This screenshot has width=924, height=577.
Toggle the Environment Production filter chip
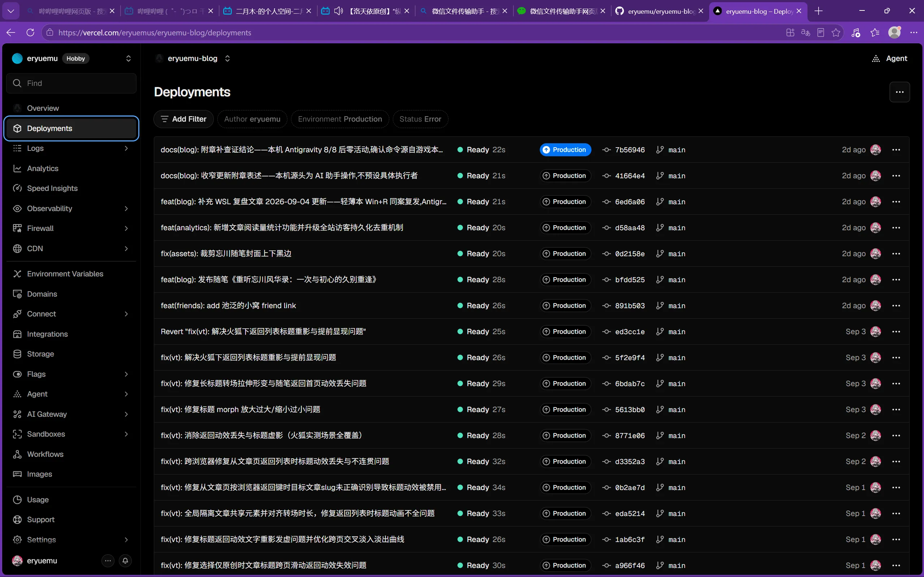340,119
